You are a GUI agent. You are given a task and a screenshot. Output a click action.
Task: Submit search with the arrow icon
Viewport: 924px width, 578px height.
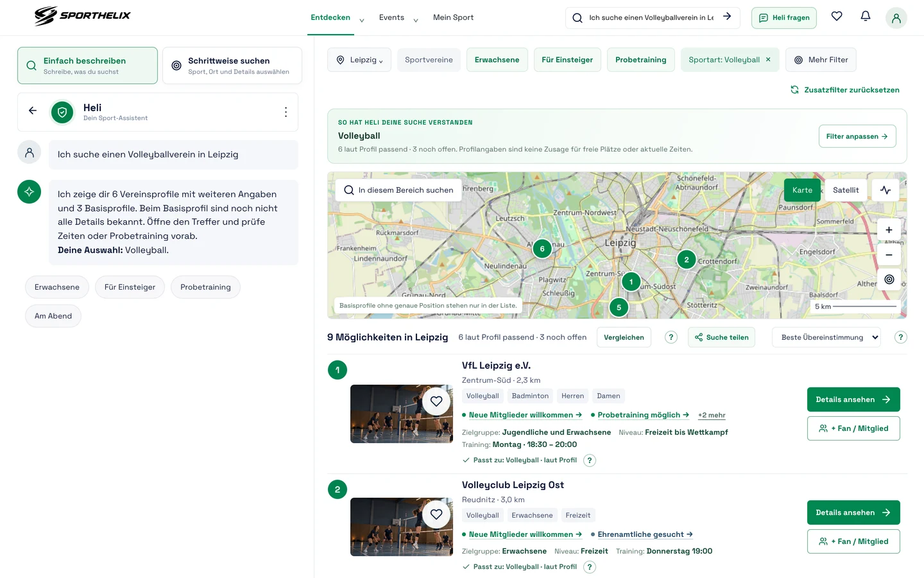pyautogui.click(x=727, y=17)
